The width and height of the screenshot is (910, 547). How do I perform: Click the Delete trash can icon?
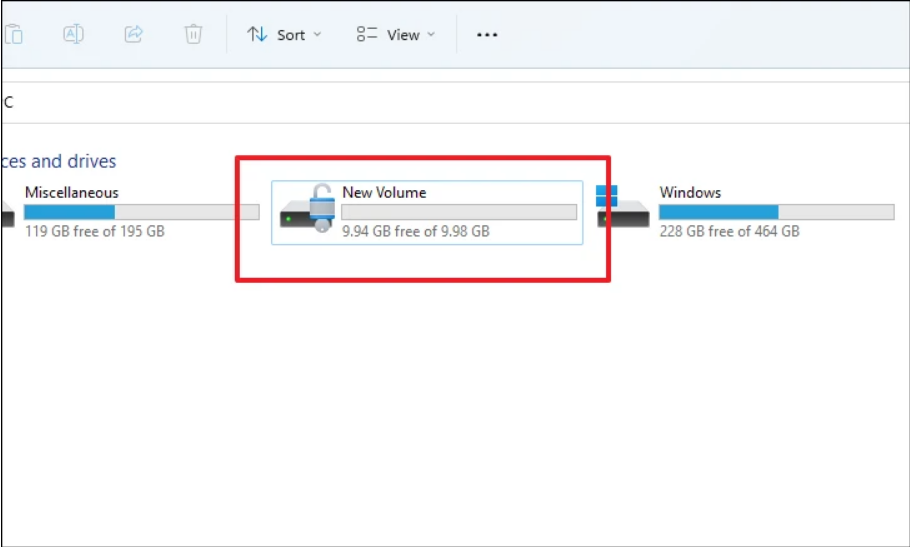click(x=193, y=34)
